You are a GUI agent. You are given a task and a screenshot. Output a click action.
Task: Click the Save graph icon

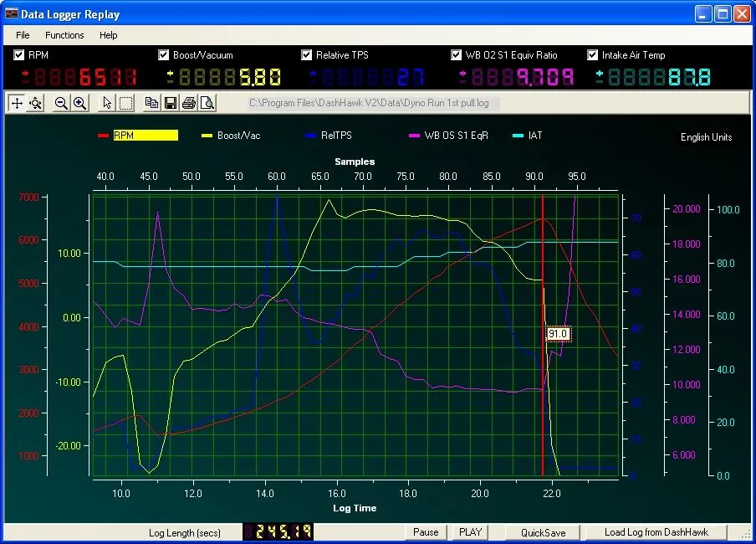point(171,102)
